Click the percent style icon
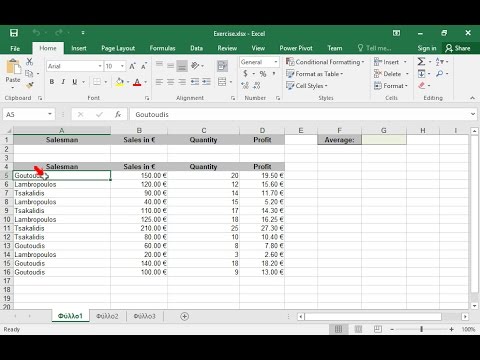 (263, 74)
